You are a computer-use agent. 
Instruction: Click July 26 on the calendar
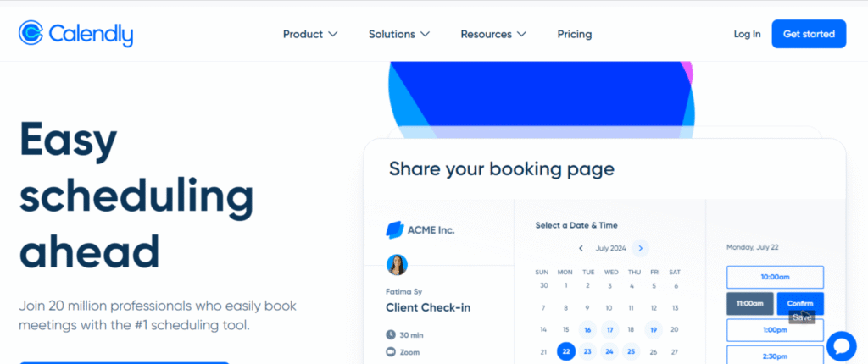tap(654, 352)
